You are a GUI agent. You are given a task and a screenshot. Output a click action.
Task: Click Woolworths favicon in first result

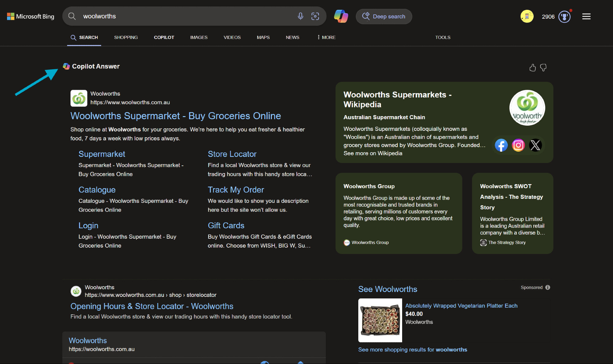pyautogui.click(x=79, y=98)
